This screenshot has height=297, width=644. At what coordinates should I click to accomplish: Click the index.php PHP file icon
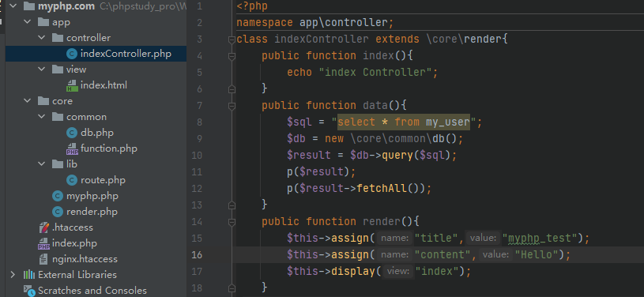click(44, 243)
